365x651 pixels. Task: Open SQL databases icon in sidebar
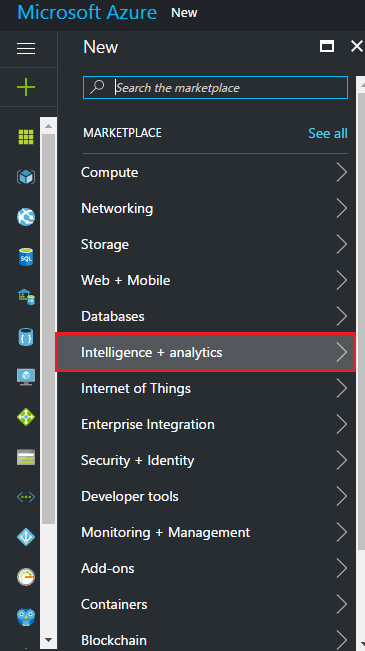26,257
